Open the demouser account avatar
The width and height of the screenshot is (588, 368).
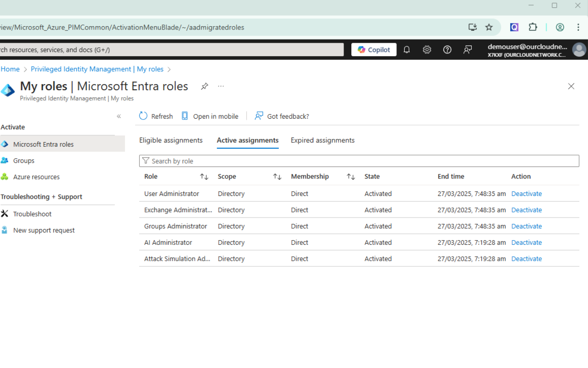pos(579,50)
